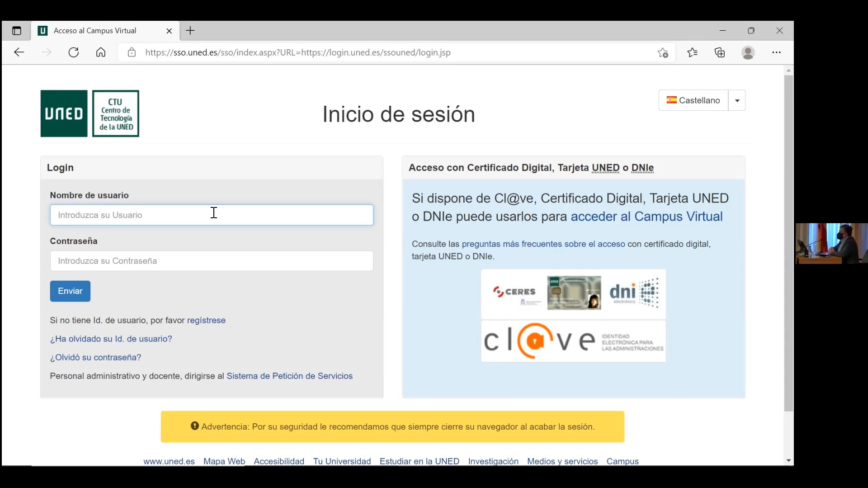868x488 pixels.
Task: Open browser settings three-dot menu
Action: (x=776, y=52)
